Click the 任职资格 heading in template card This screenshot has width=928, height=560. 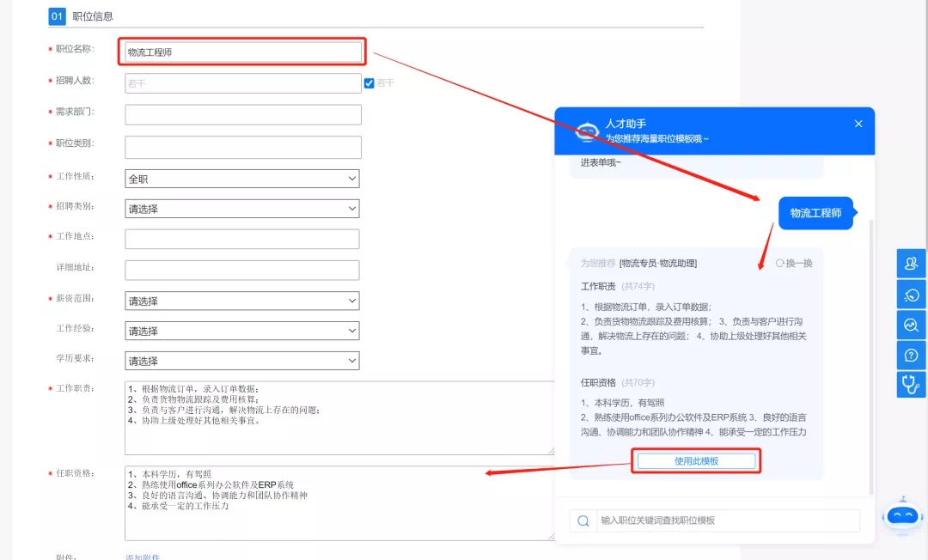click(598, 382)
